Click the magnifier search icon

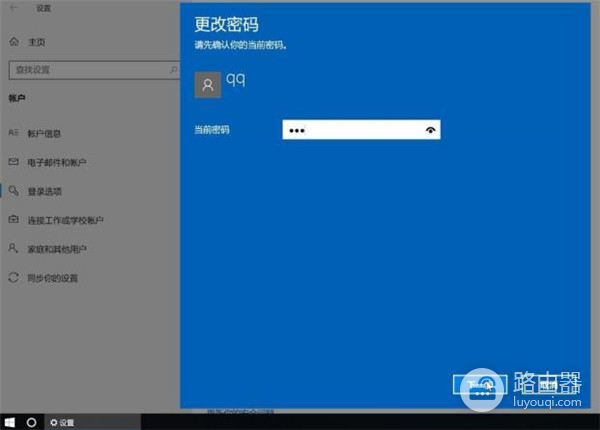(173, 70)
